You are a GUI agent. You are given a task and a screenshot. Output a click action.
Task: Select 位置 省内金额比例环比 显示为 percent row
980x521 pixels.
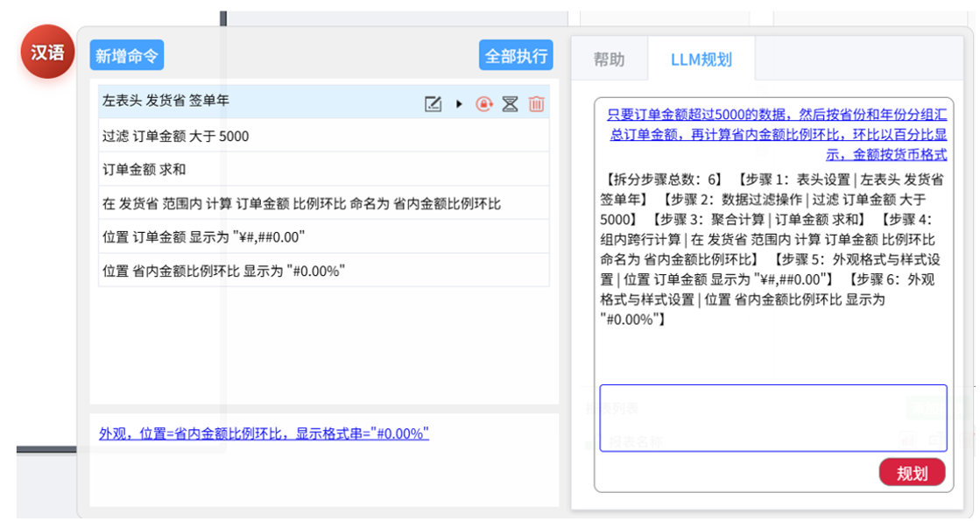pos(324,271)
